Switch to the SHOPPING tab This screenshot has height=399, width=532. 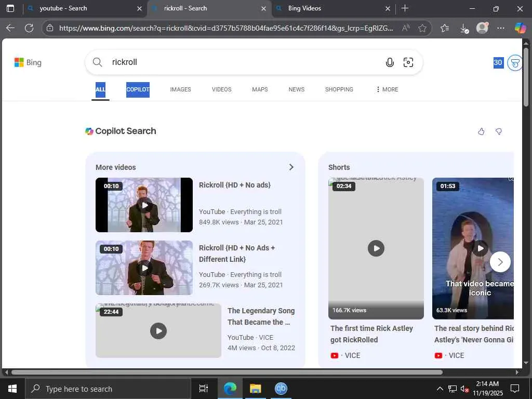pyautogui.click(x=339, y=89)
